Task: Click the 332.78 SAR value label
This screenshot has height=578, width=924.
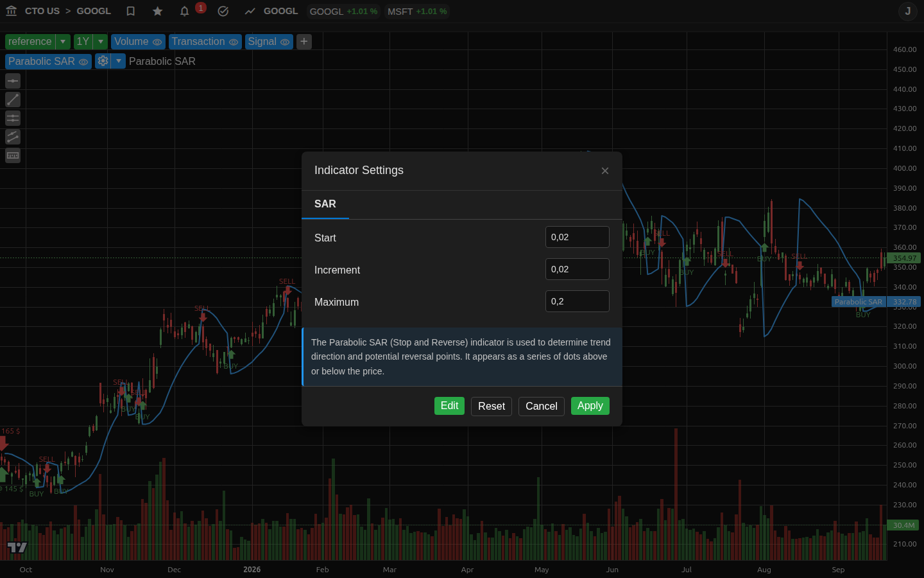Action: pos(905,302)
